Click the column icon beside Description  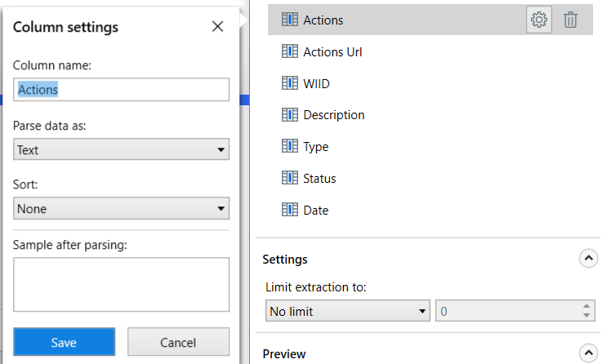pyautogui.click(x=289, y=115)
